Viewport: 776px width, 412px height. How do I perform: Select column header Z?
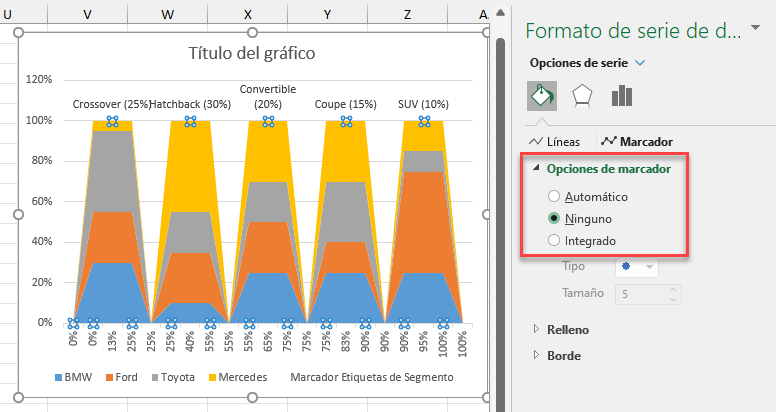(x=407, y=15)
